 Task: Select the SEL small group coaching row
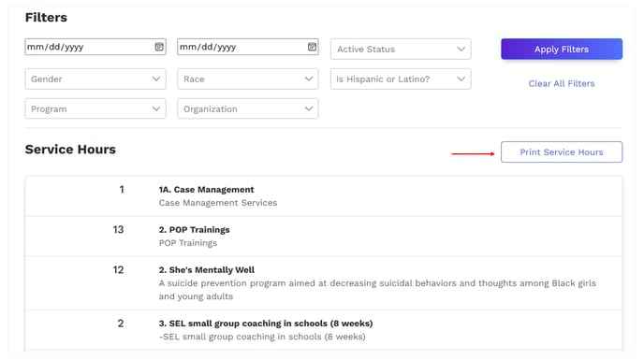[324, 330]
